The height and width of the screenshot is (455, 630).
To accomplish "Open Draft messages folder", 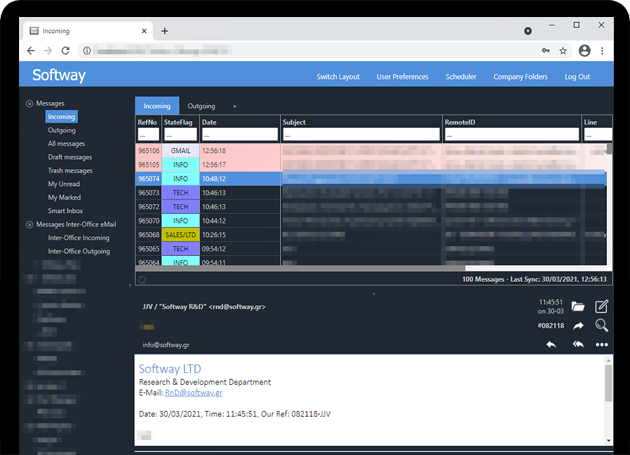I will [x=70, y=157].
